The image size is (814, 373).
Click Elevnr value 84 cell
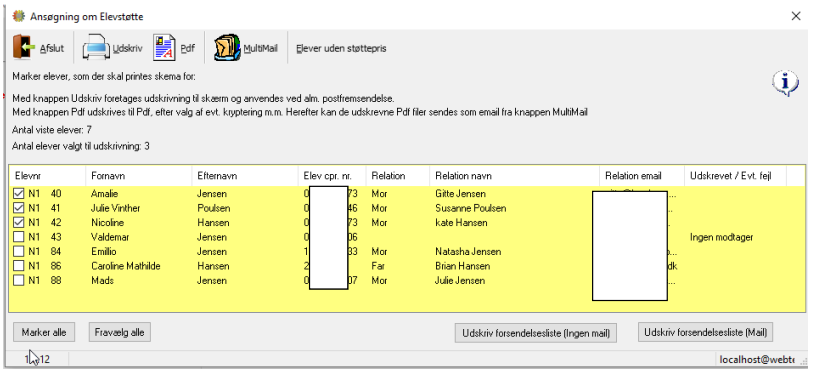pyautogui.click(x=56, y=252)
